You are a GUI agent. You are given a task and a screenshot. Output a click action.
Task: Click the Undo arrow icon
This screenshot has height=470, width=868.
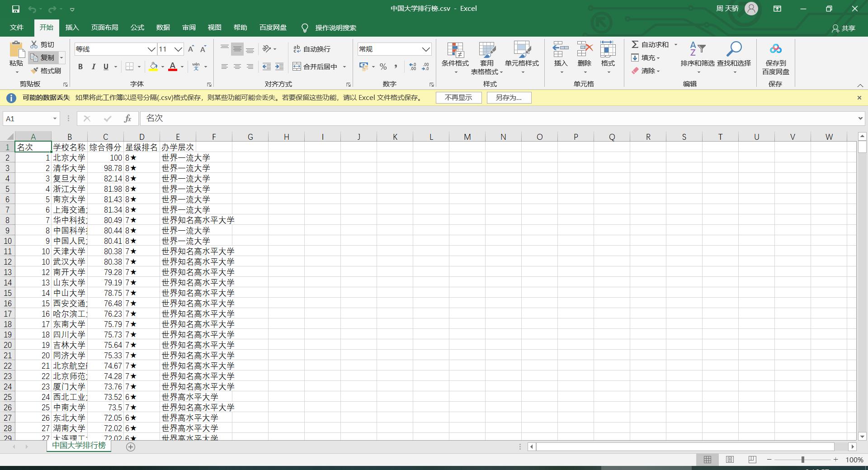tap(32, 9)
